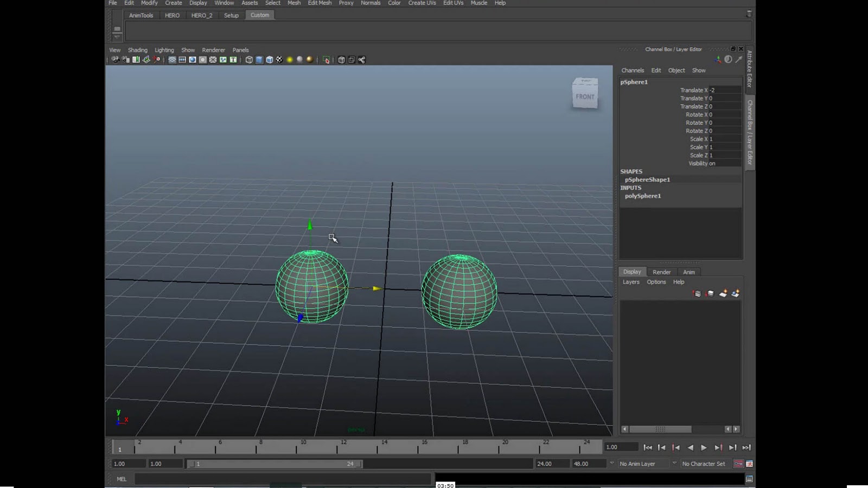This screenshot has height=488, width=868.
Task: Click the Isolate Select icon
Action: [326, 60]
